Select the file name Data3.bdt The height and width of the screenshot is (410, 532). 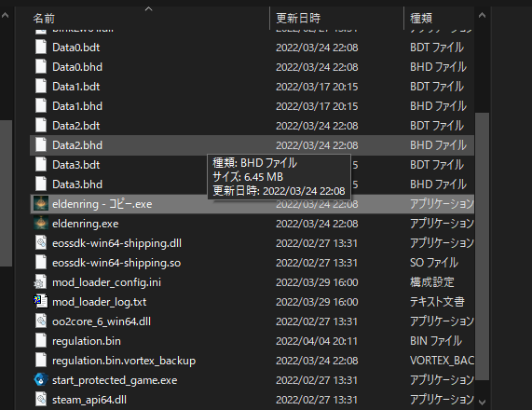[x=76, y=165]
